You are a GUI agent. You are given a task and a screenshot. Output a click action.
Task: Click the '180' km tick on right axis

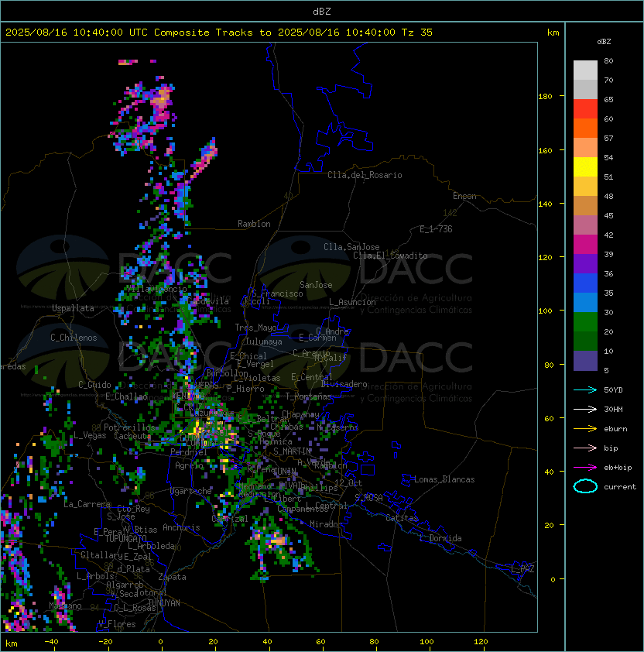click(545, 97)
